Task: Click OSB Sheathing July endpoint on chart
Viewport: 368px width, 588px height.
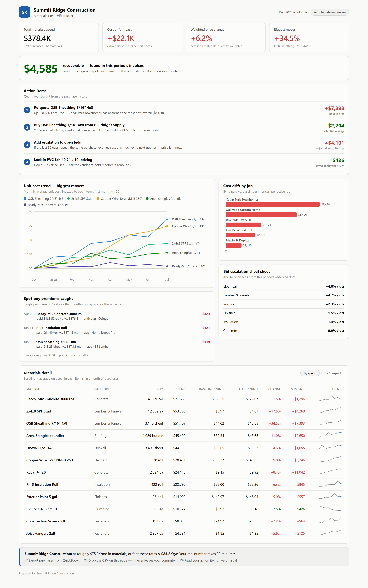Action: [167, 219]
